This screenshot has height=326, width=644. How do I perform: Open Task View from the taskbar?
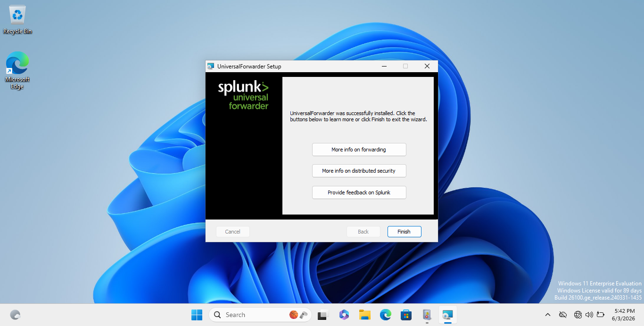pos(323,315)
